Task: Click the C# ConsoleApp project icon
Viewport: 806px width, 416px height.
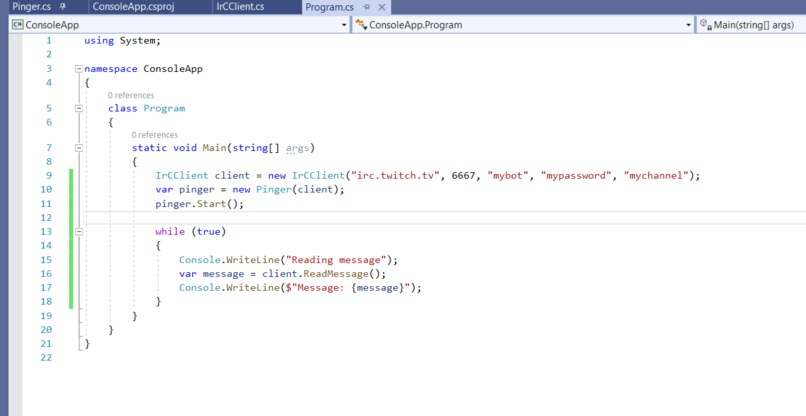Action: 18,25
